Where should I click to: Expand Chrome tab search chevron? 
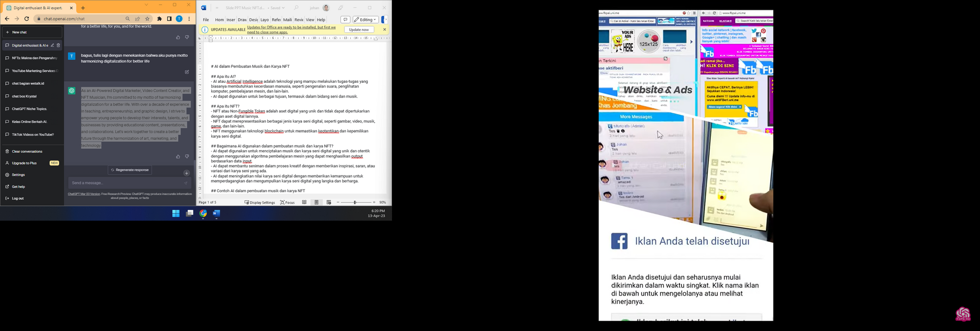(x=147, y=5)
